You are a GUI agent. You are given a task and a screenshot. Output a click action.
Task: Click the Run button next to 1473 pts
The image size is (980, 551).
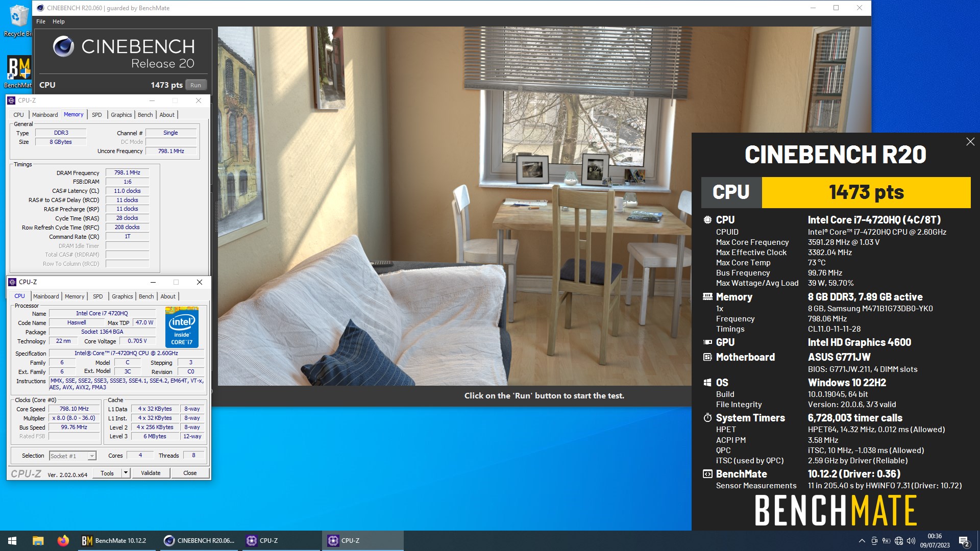[x=196, y=85]
